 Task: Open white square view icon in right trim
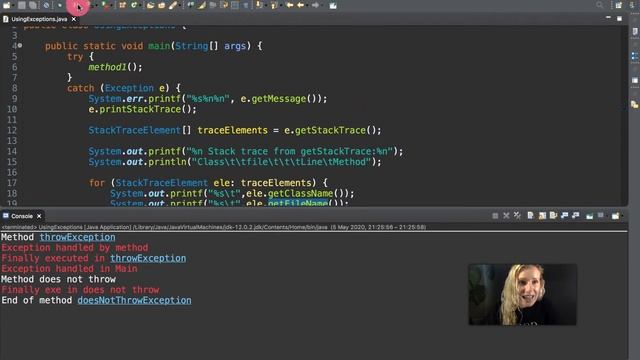coord(635,80)
